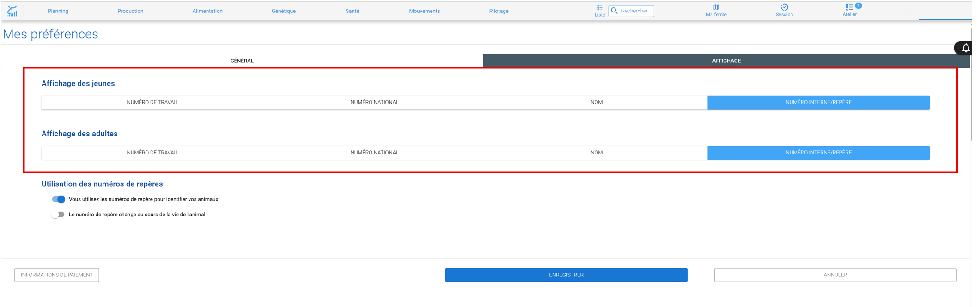This screenshot has width=980, height=307.
Task: Open the Planning menu
Action: coord(58,11)
